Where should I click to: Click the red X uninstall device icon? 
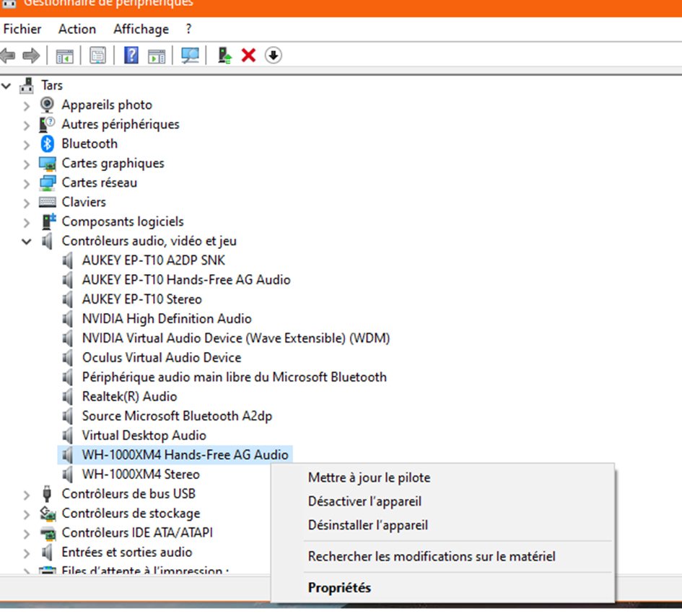248,56
